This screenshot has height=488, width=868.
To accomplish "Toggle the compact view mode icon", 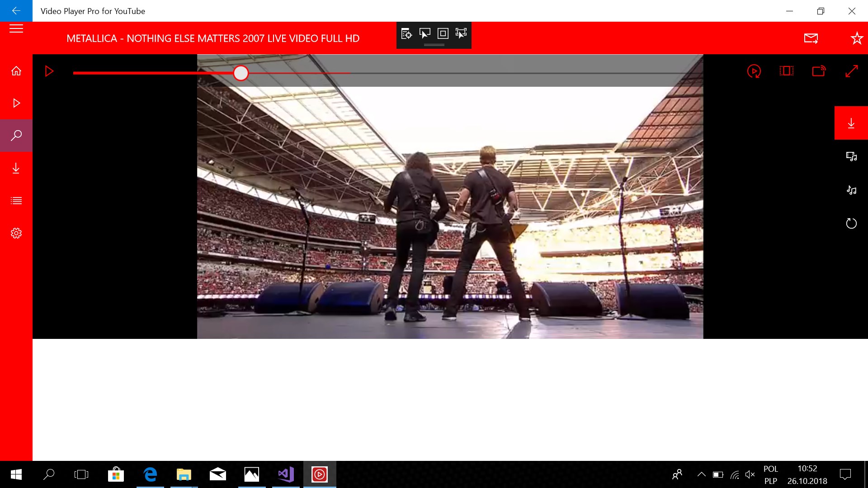I will [787, 71].
